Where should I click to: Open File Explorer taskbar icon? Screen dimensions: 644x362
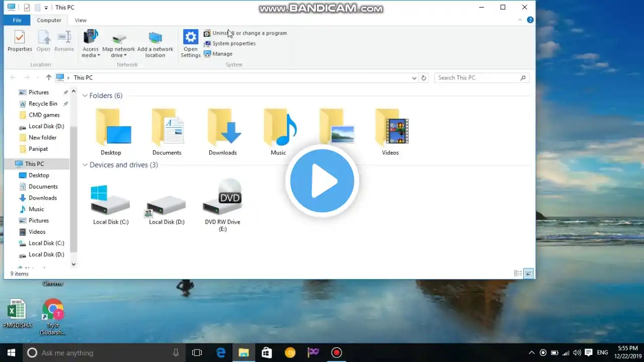pyautogui.click(x=244, y=353)
